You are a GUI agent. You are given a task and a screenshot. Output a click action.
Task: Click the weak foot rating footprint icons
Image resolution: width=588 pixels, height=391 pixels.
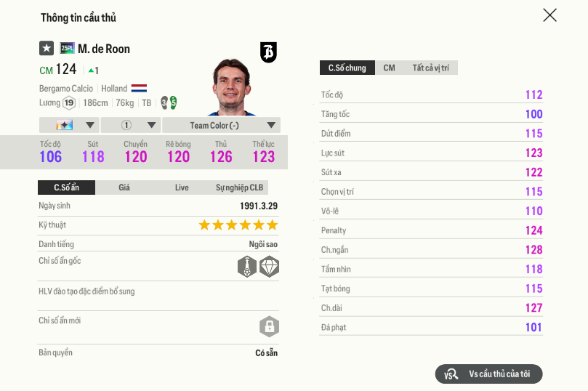169,102
